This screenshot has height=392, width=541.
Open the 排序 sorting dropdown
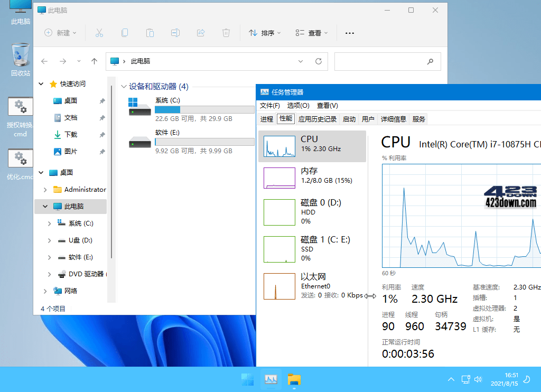(x=264, y=33)
